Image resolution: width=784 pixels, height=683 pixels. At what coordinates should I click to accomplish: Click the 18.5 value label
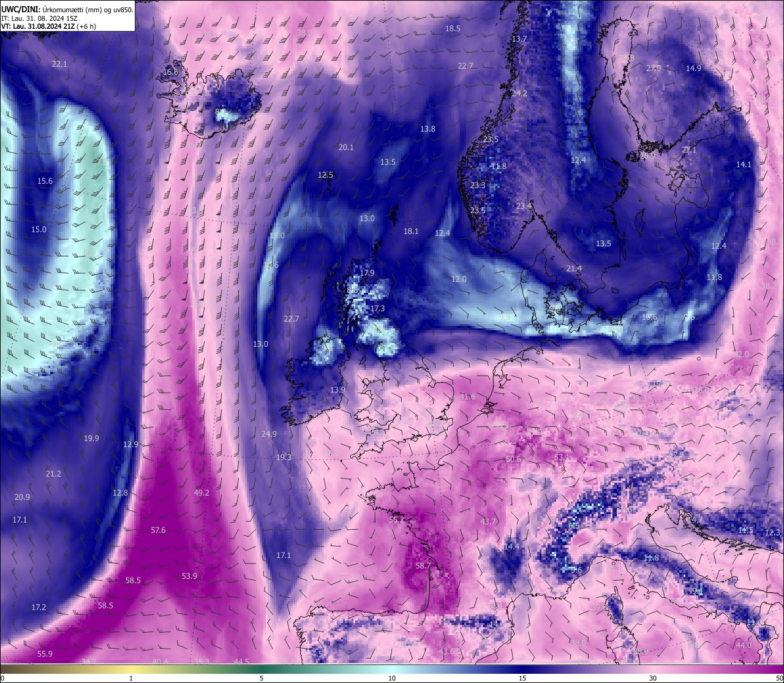[453, 29]
